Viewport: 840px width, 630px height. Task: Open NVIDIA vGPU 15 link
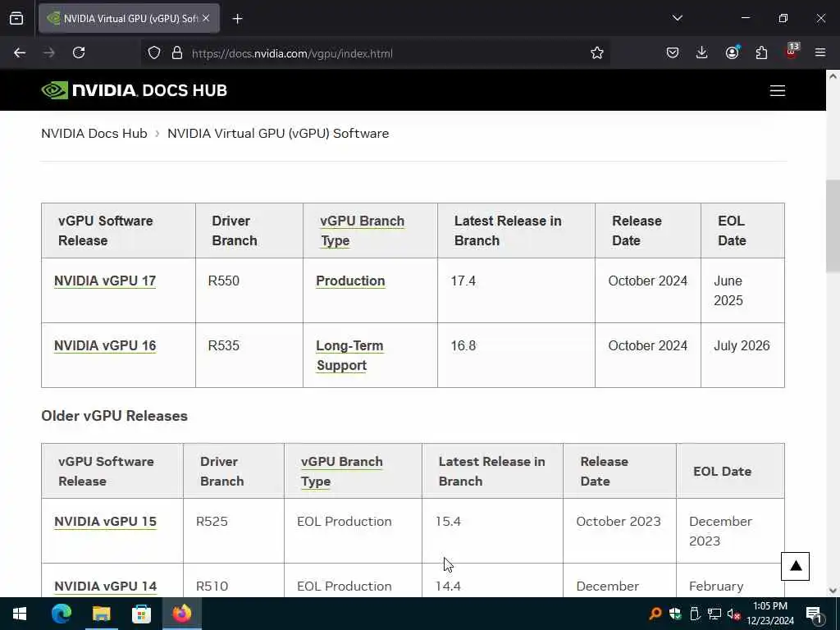pyautogui.click(x=106, y=521)
